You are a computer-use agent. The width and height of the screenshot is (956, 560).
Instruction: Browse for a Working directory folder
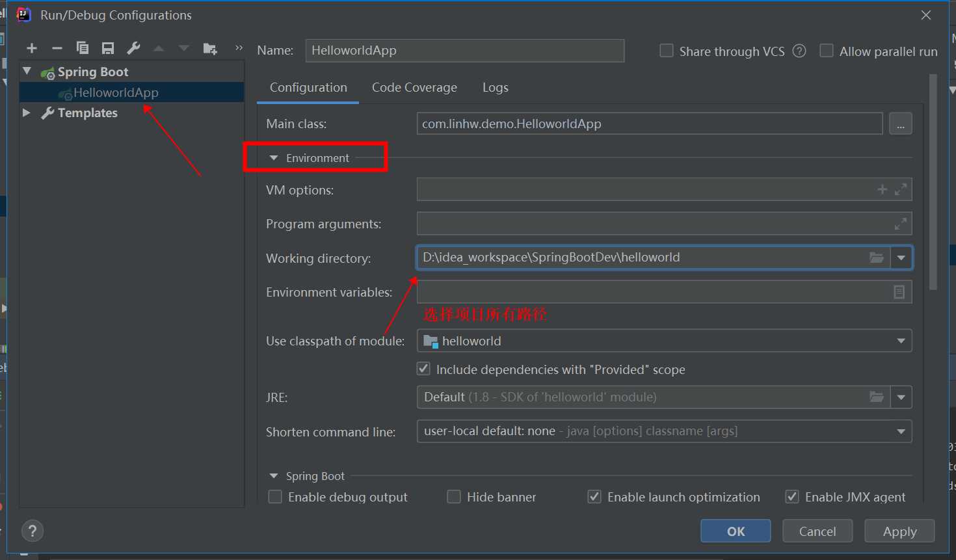pos(877,258)
